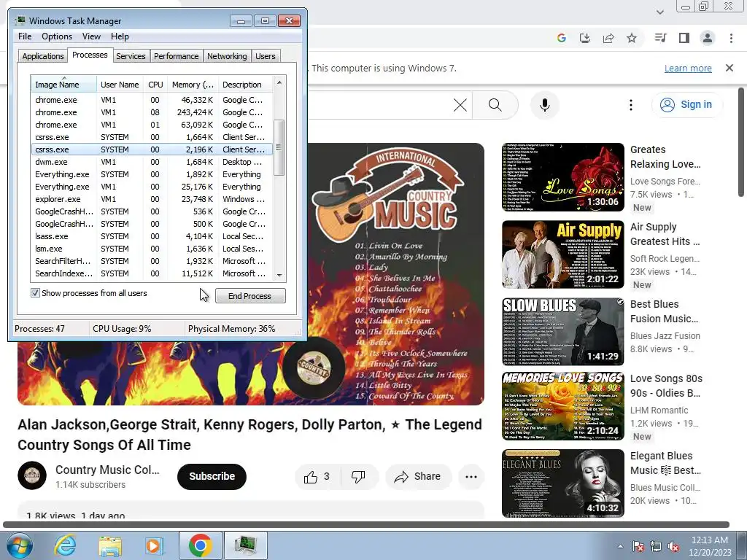The height and width of the screenshot is (560, 747).
Task: Open YouTube settings three-dot menu
Action: [631, 105]
